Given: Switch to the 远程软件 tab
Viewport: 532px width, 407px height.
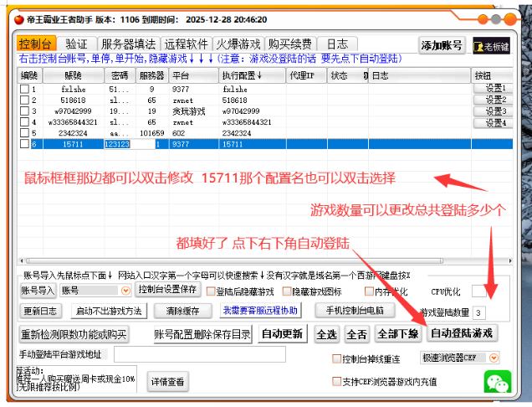Looking at the screenshot, I should coord(187,44).
